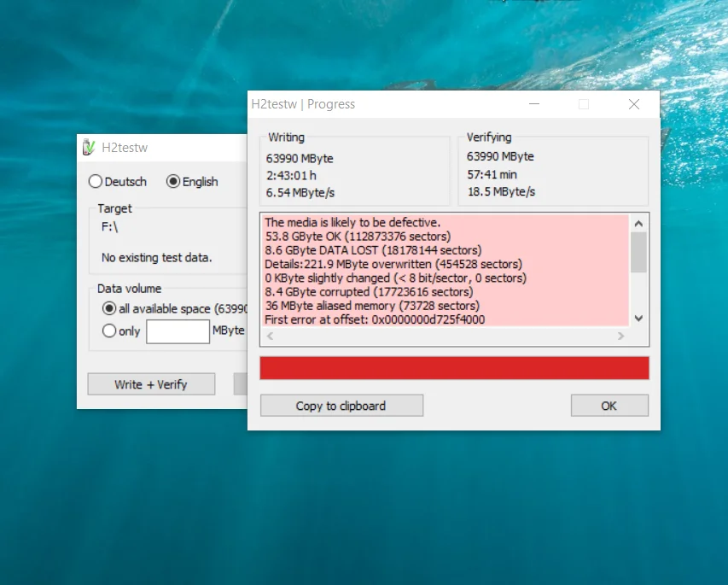Screen dimensions: 728x585
Task: Select the English language option
Action: pos(192,181)
